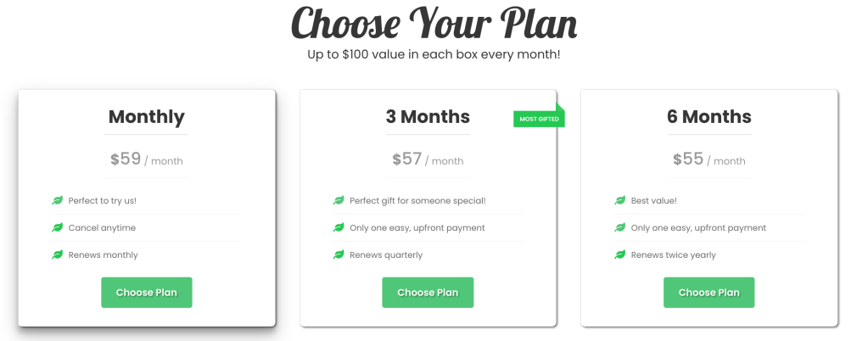This screenshot has width=868, height=341.
Task: Click leaf icon beside 'Perfect to try us!'
Action: (58, 201)
